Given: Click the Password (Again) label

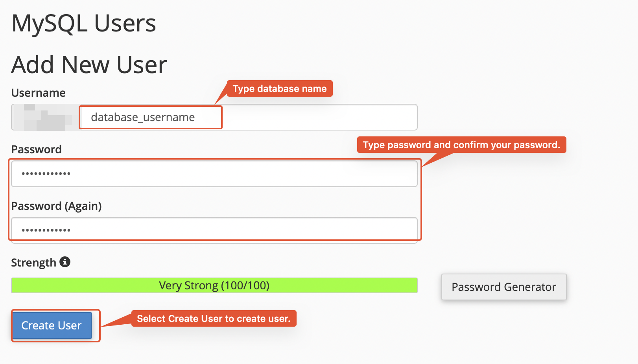Looking at the screenshot, I should pyautogui.click(x=56, y=206).
